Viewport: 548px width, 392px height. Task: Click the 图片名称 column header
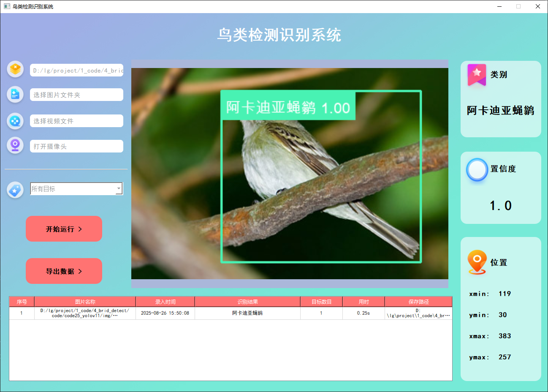[84, 301]
